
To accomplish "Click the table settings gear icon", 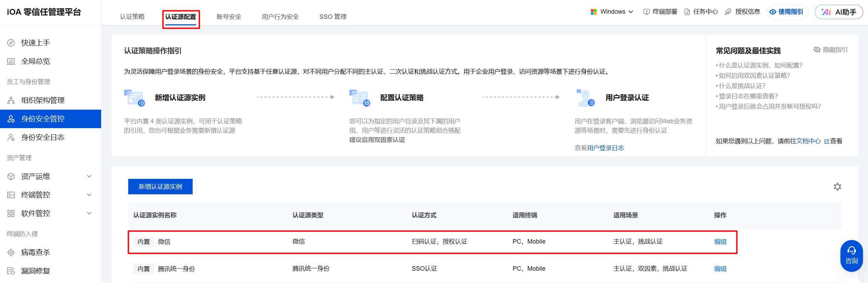I will (837, 187).
